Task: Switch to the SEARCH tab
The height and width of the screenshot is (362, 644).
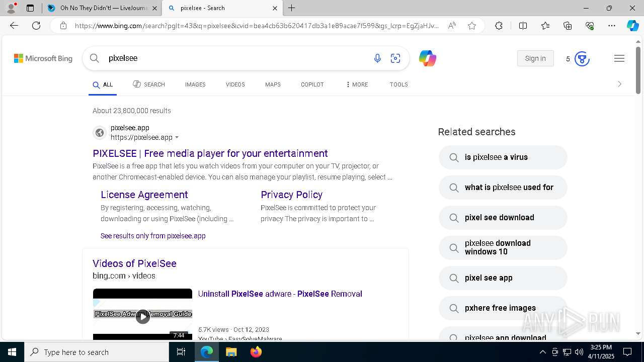Action: click(x=149, y=84)
